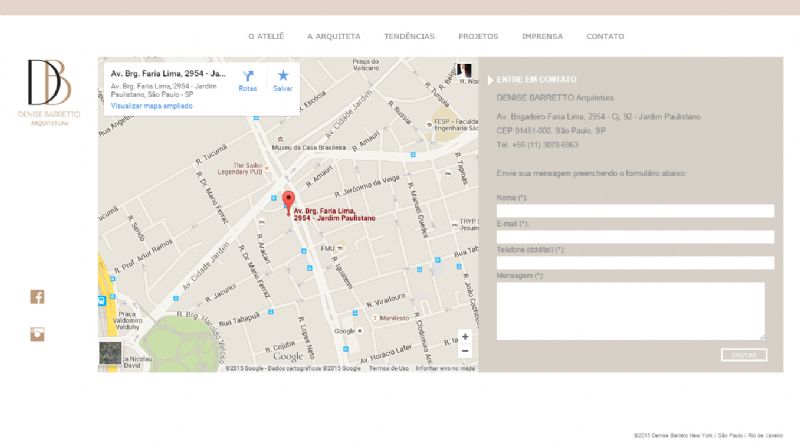Click Informar erro no mapa link
This screenshot has height=445, width=800.
point(445,368)
